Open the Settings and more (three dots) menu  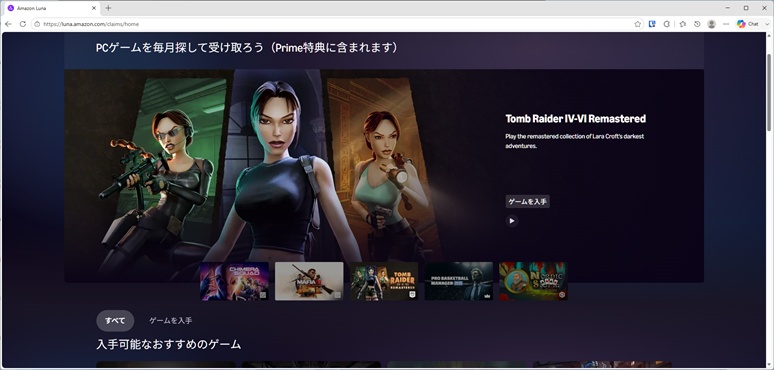(726, 24)
